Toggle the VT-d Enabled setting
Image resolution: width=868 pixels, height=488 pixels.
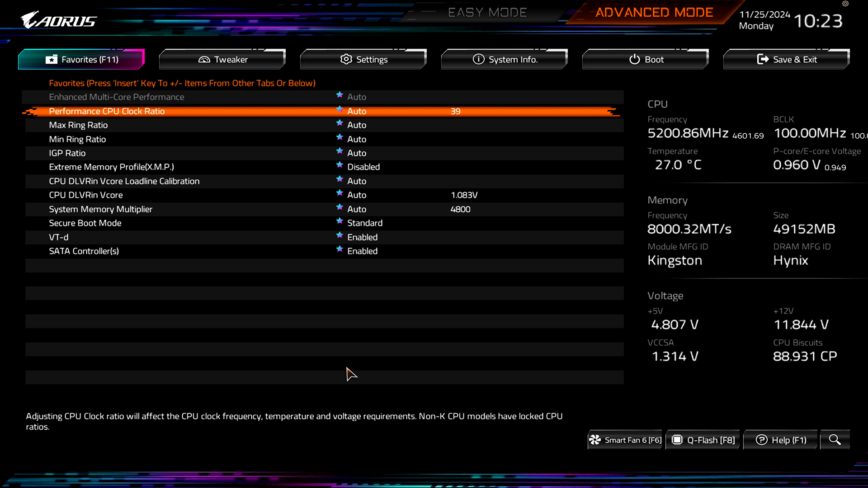point(362,237)
